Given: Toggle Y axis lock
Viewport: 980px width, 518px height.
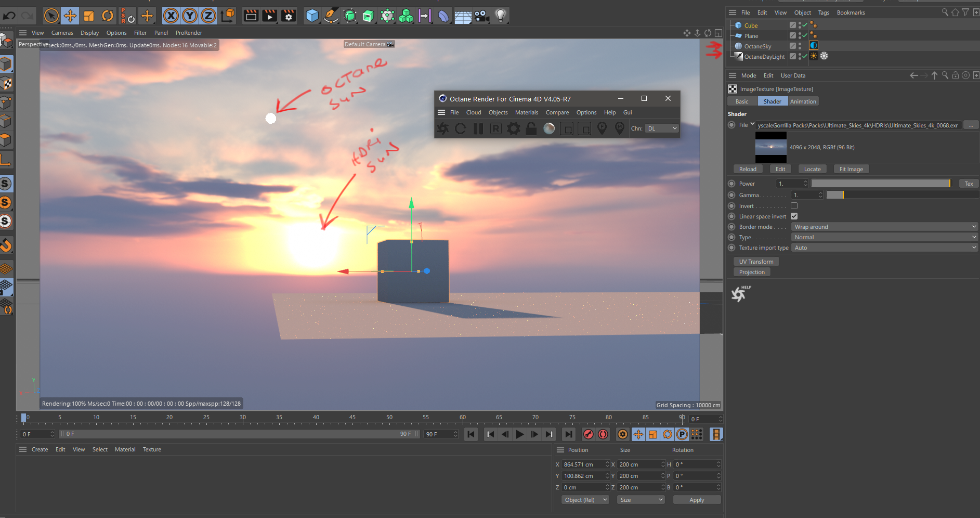Looking at the screenshot, I should pyautogui.click(x=190, y=16).
